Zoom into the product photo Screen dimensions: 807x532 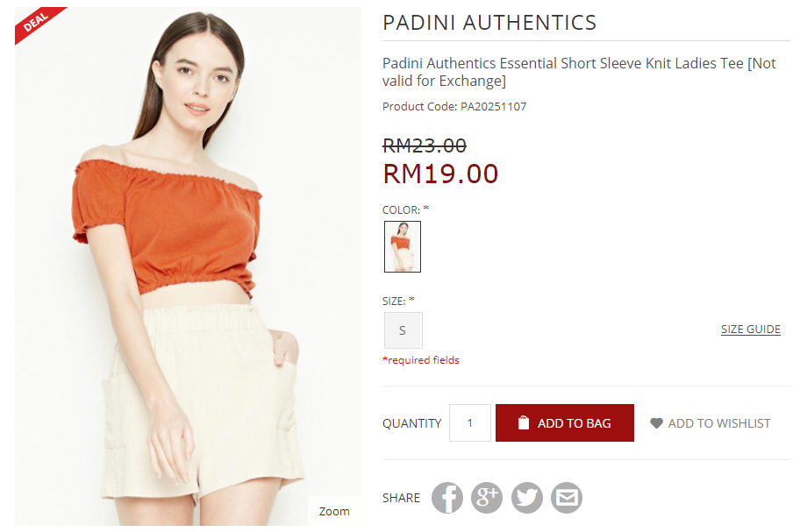[x=334, y=511]
